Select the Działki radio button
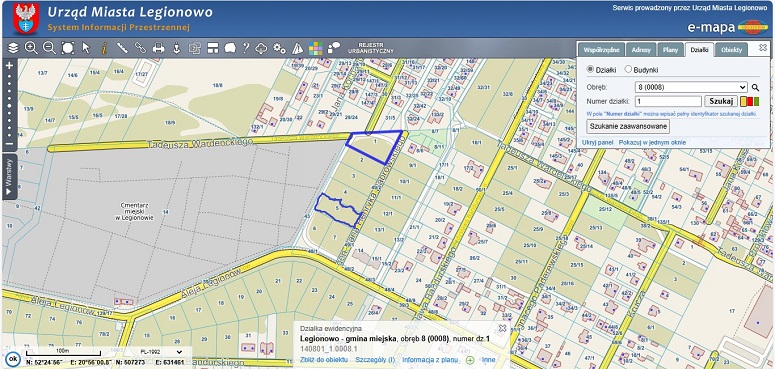The height and width of the screenshot is (369, 775). (x=590, y=69)
